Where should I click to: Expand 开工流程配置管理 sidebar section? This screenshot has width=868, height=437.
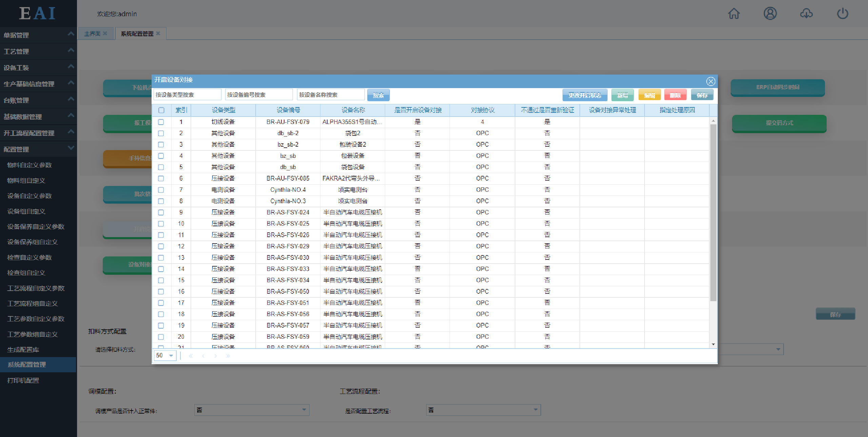tap(38, 133)
